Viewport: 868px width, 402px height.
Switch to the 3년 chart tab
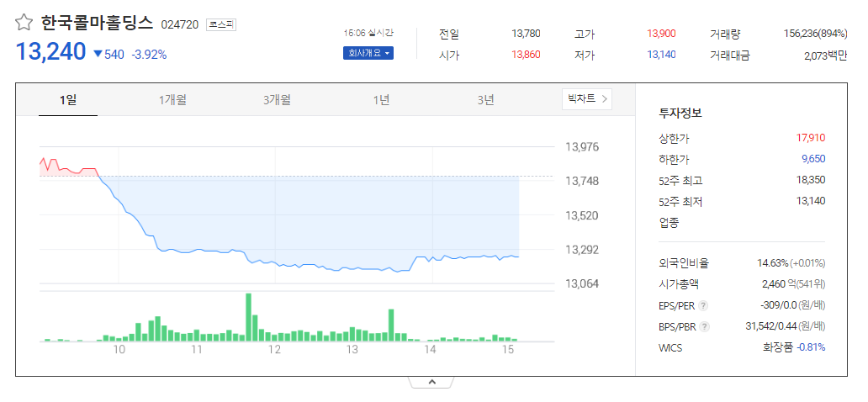485,100
